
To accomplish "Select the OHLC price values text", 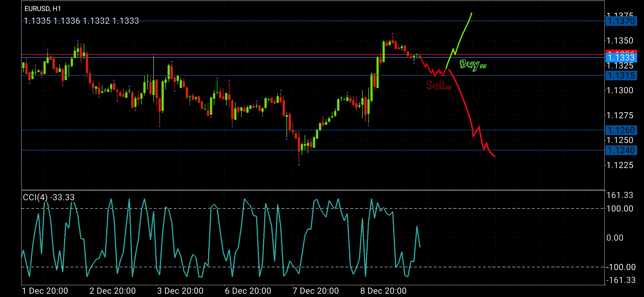I will (x=81, y=21).
